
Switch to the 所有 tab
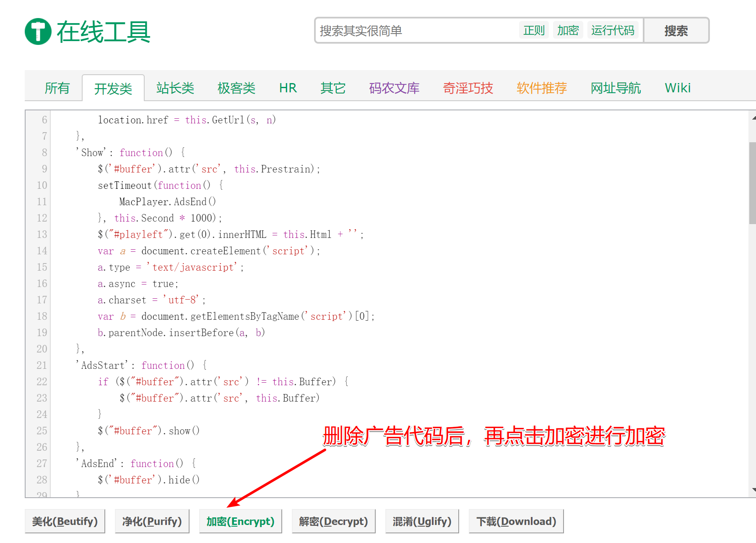pos(57,88)
